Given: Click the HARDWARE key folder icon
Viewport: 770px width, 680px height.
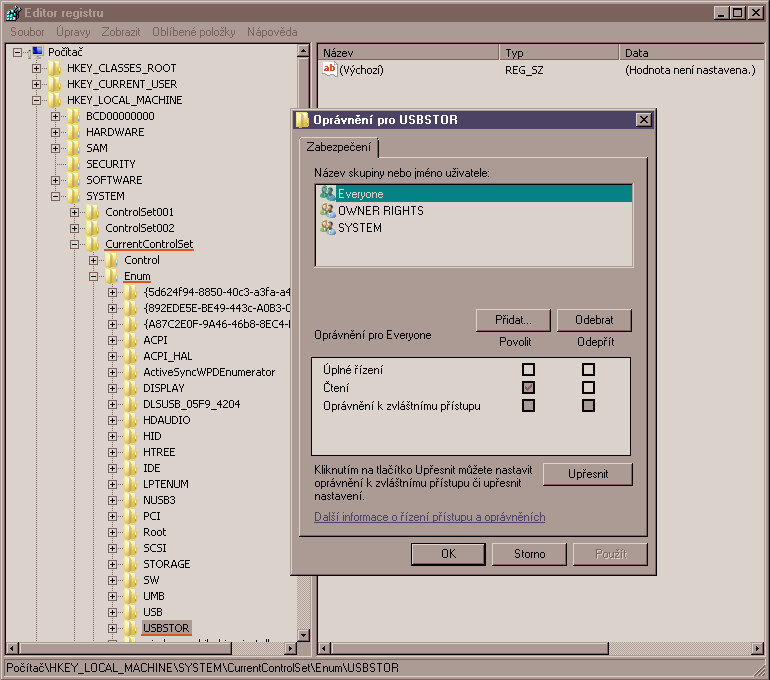Looking at the screenshot, I should (74, 132).
